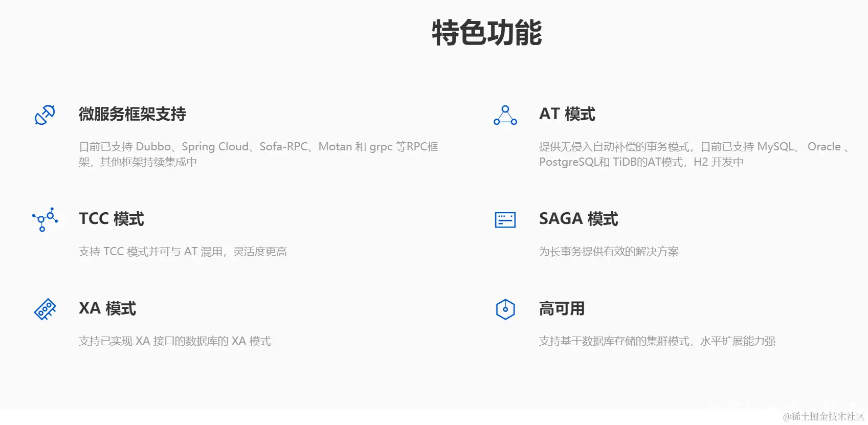Viewport: 868px width, 425px height.
Task: Select the SAGA 模式 heading
Action: [x=578, y=219]
